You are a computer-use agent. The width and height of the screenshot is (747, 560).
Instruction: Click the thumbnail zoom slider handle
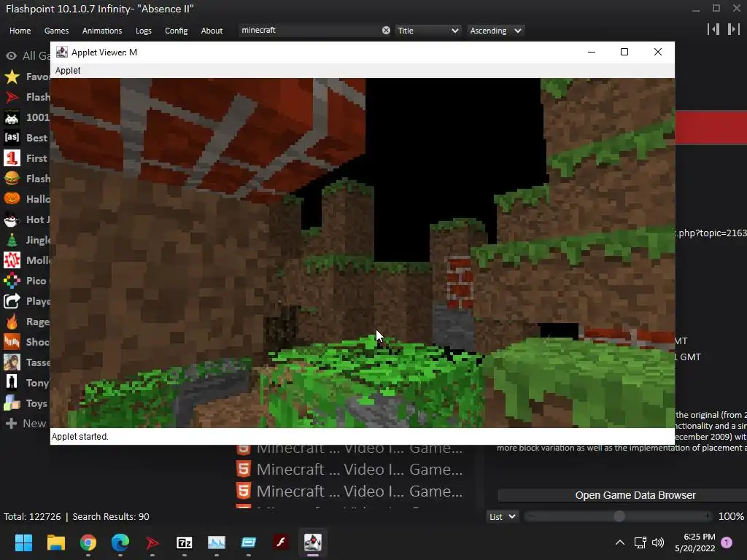point(619,516)
